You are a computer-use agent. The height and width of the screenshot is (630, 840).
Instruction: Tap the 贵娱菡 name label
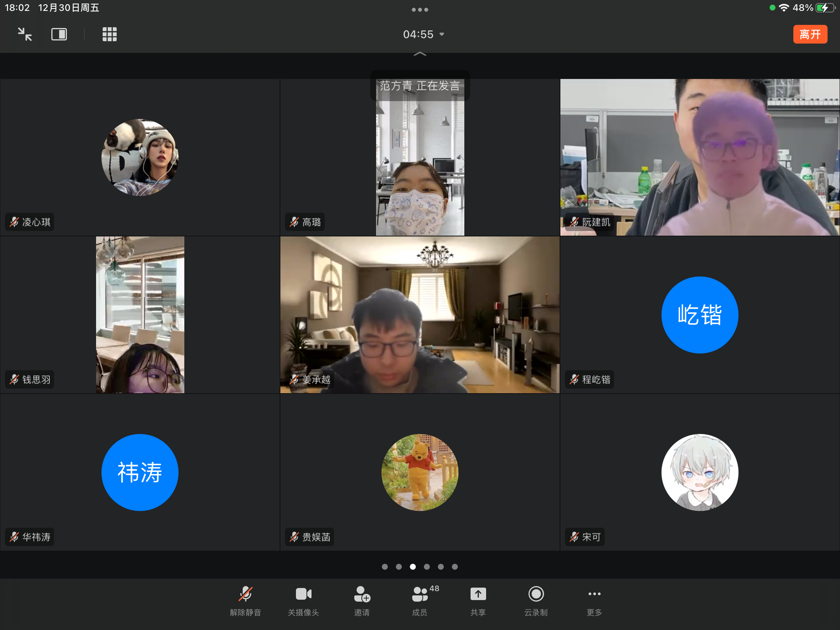tap(310, 537)
